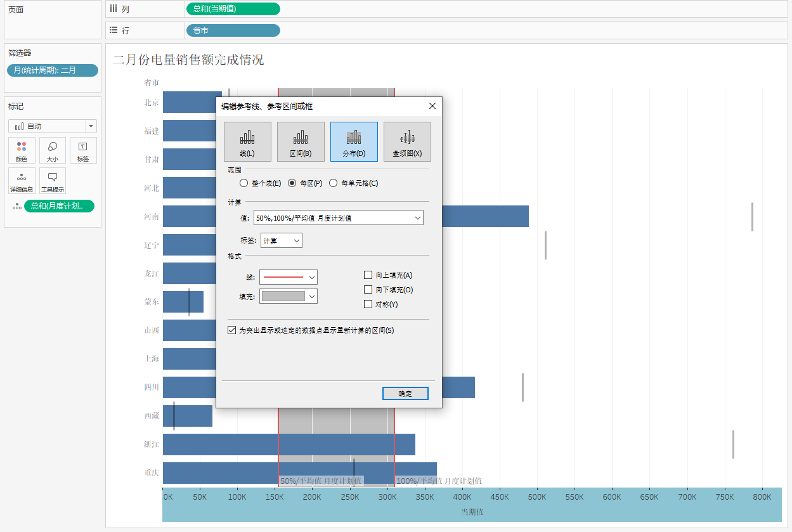The height and width of the screenshot is (532, 792).
Task: Select the 河南 row label
Action: 152,216
